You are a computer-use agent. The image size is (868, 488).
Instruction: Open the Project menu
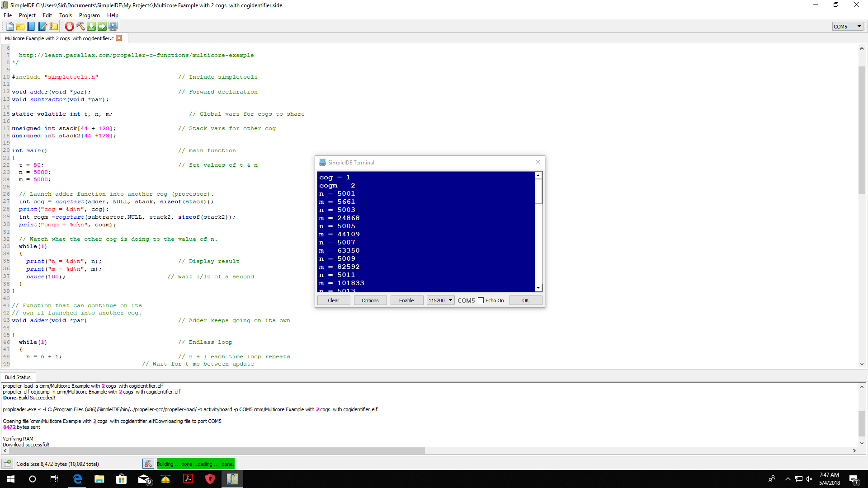(27, 15)
